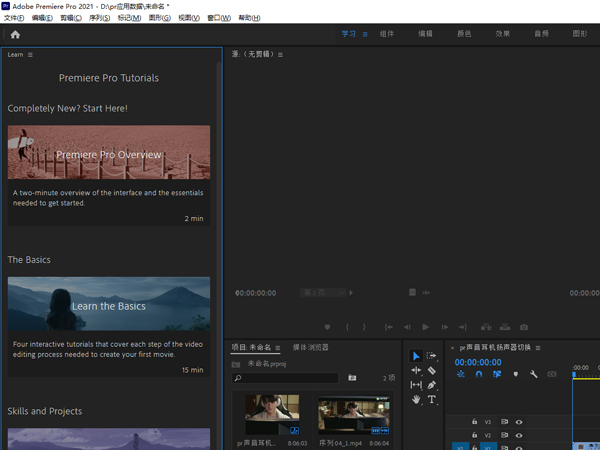Open the 编辑(E) menu
Image resolution: width=600 pixels, height=450 pixels.
(42, 18)
